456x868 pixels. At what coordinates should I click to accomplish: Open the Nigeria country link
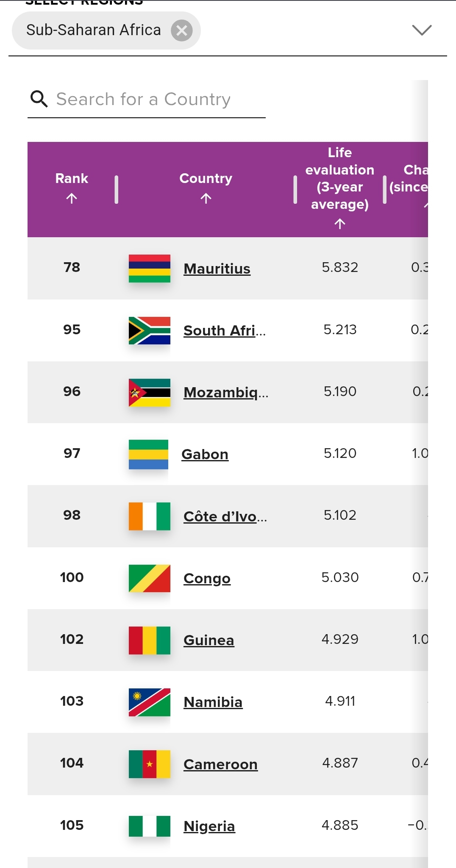click(209, 826)
